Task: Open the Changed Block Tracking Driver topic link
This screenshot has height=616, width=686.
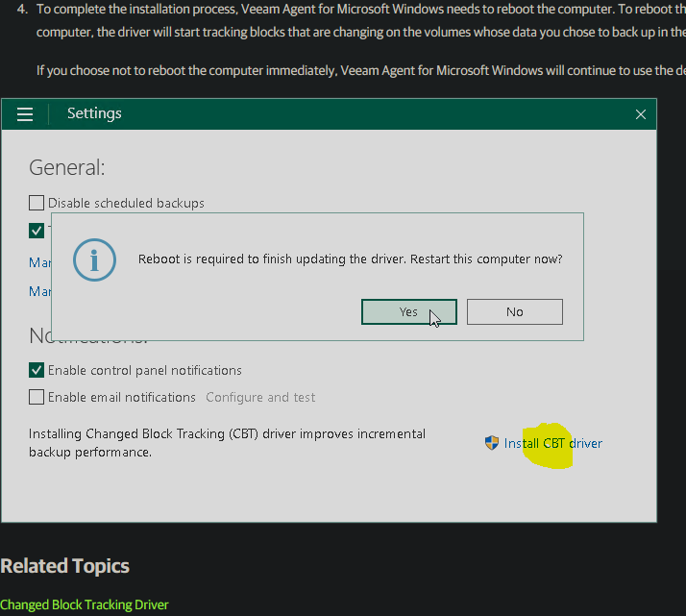Action: tap(84, 604)
